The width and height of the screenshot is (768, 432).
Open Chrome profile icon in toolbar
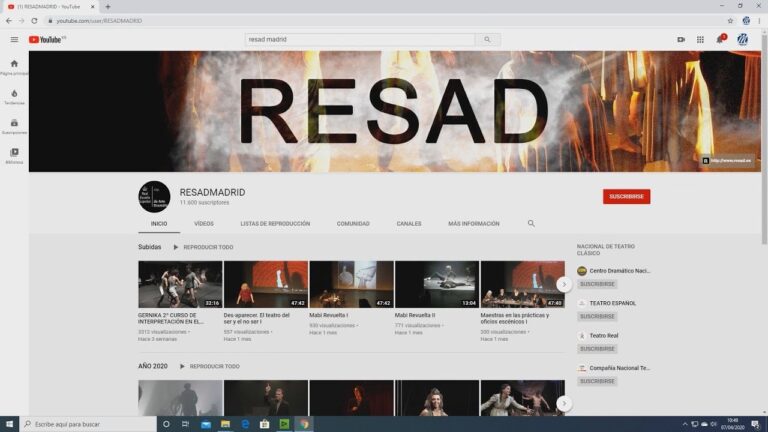click(x=746, y=21)
